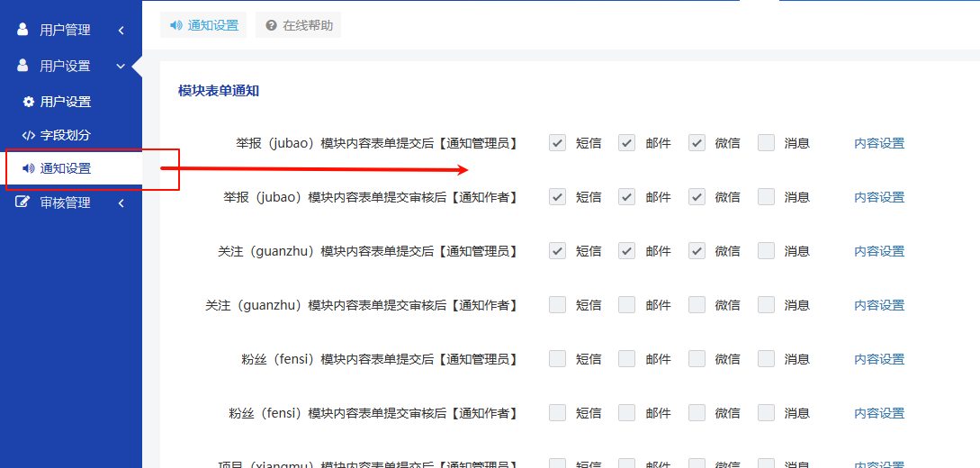The height and width of the screenshot is (468, 980).
Task: Expand the 审核管理 menu chevron
Action: pos(121,203)
